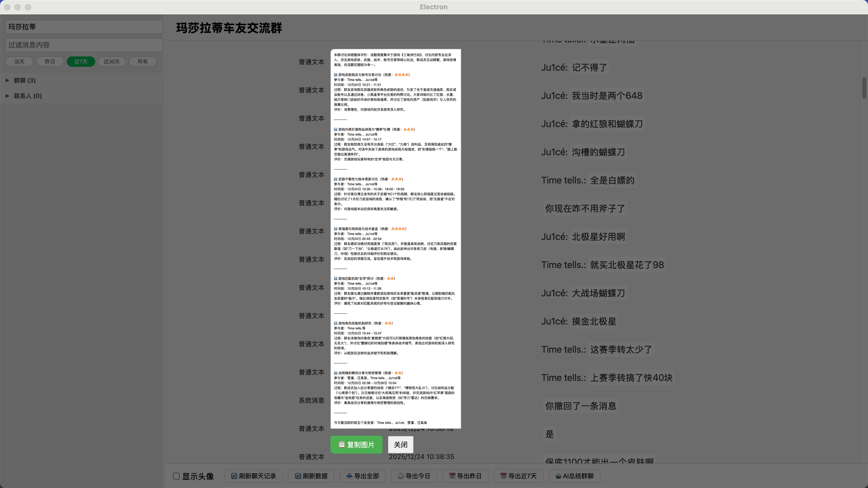868x488 pixels.
Task: Click the refresh icon of 刷新数据
Action: pyautogui.click(x=298, y=476)
